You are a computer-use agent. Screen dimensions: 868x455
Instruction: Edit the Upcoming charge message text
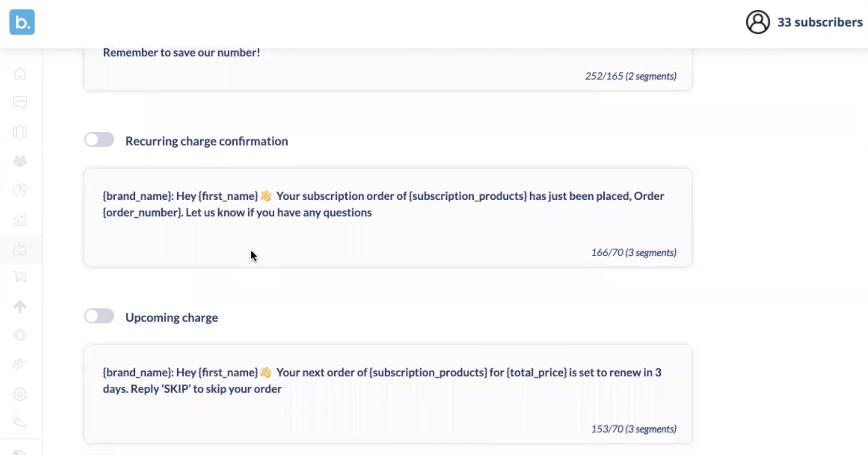tap(388, 394)
